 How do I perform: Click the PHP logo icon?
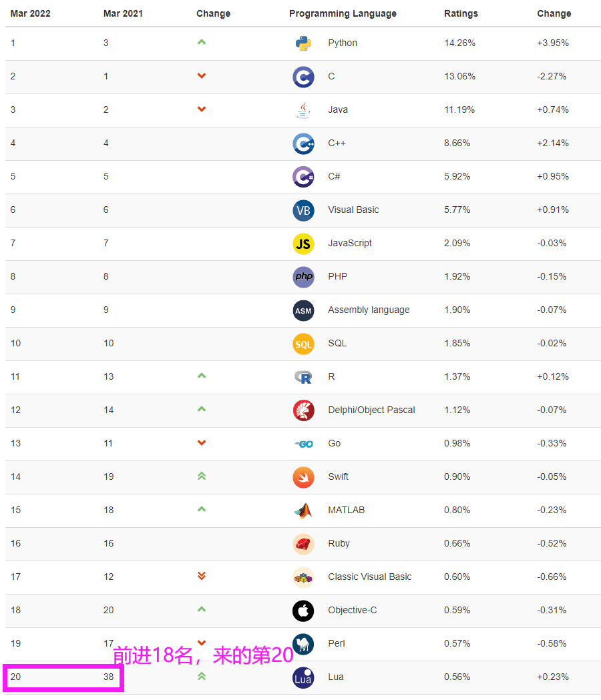point(303,277)
